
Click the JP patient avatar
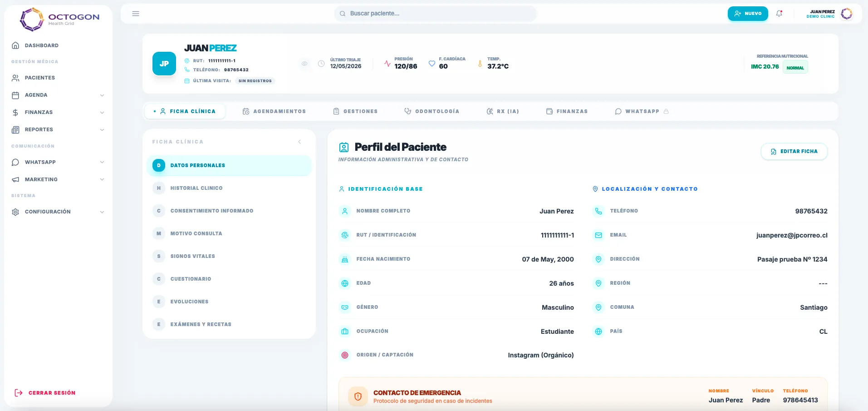pos(164,64)
